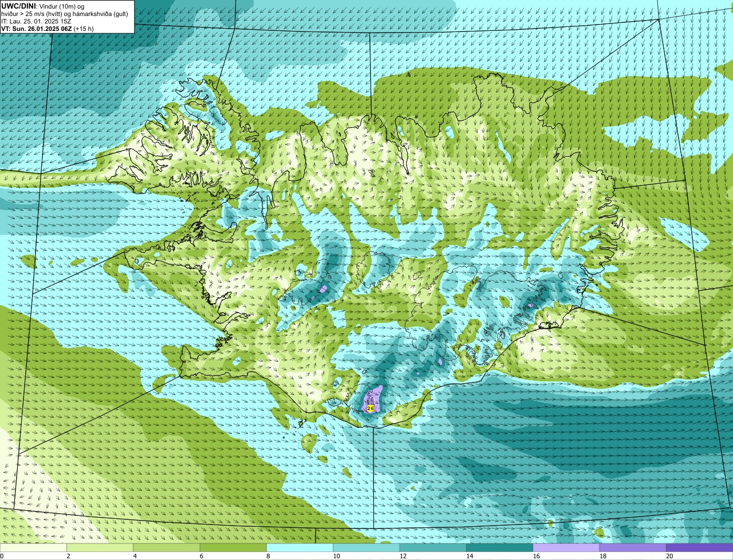This screenshot has height=560, width=733.
Task: Click the '(+15 h)' forecast offset text
Action: pyautogui.click(x=84, y=29)
